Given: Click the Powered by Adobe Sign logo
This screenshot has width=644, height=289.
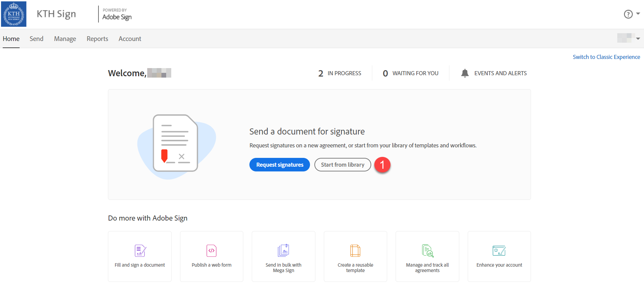Looking at the screenshot, I should click(x=117, y=14).
